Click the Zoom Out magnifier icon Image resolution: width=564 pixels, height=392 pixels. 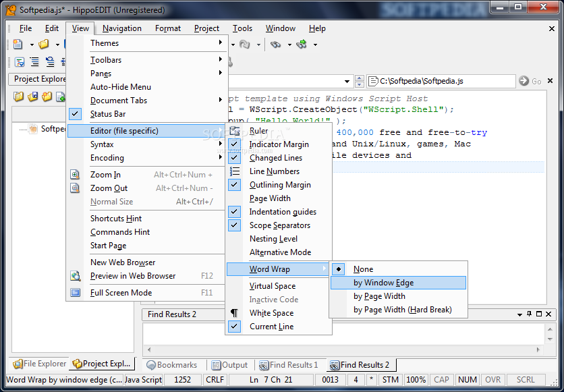(75, 188)
